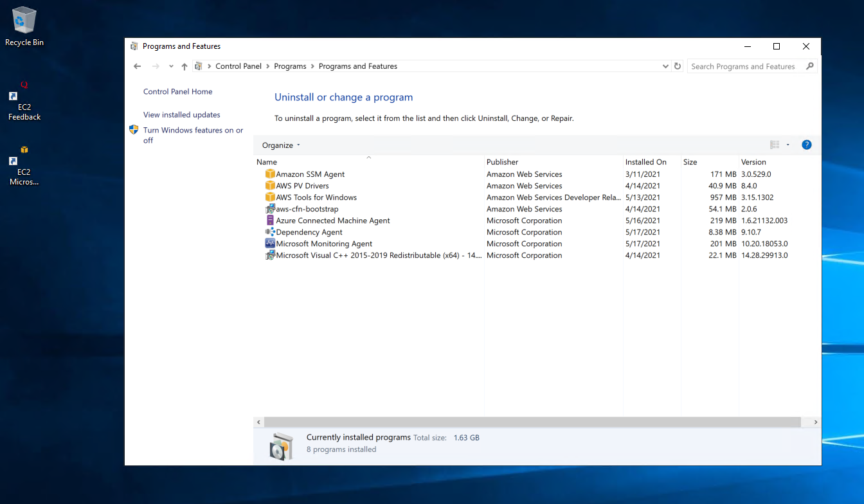
Task: Open the recent locations dropdown arrow
Action: point(171,66)
